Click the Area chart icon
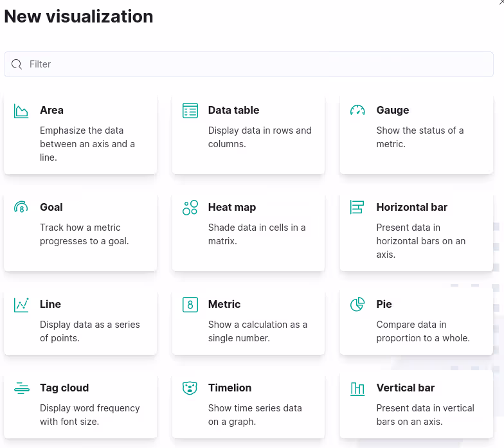This screenshot has height=448, width=504. point(21,111)
